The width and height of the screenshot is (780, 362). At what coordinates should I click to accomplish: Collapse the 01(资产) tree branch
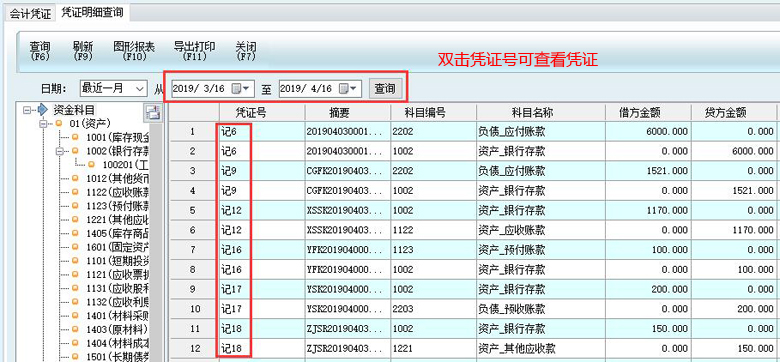tap(43, 123)
